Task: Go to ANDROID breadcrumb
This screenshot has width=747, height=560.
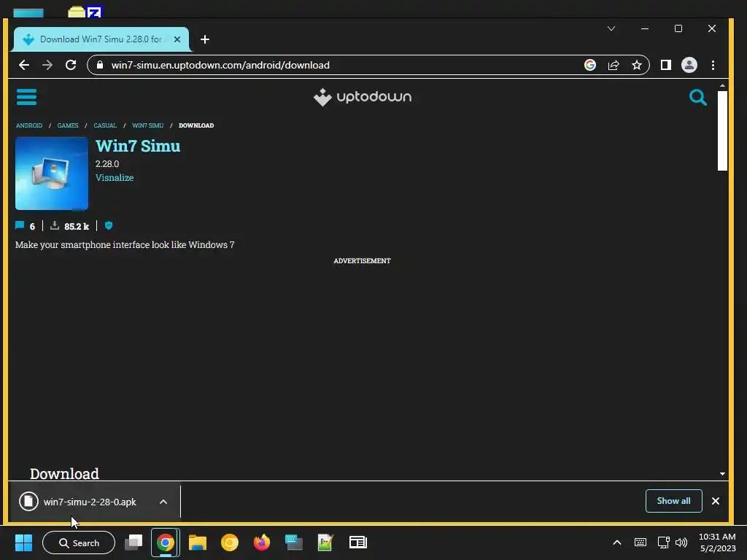Action: (29, 125)
